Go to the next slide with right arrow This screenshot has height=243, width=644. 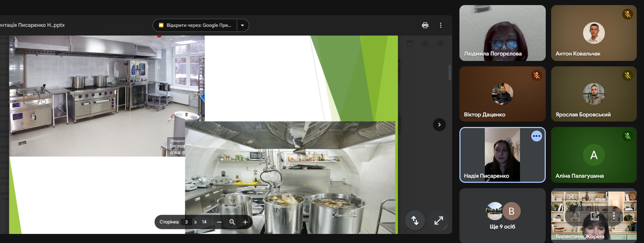[x=439, y=125]
